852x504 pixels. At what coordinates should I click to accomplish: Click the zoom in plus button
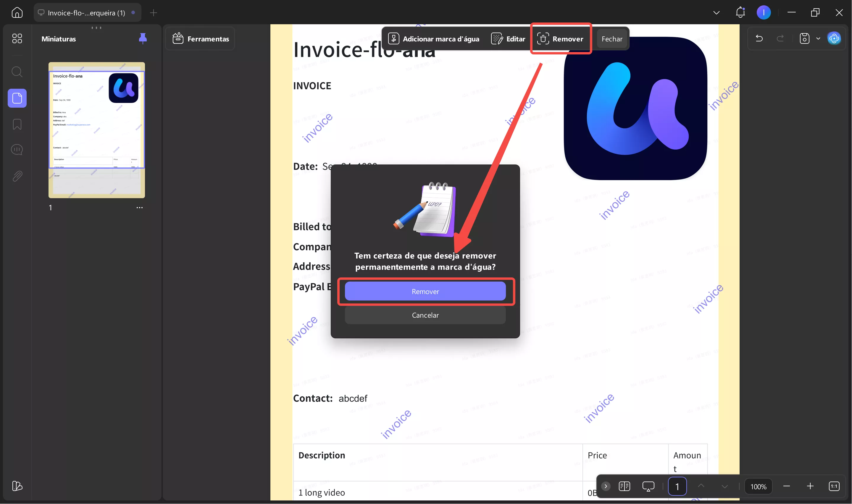pyautogui.click(x=810, y=486)
